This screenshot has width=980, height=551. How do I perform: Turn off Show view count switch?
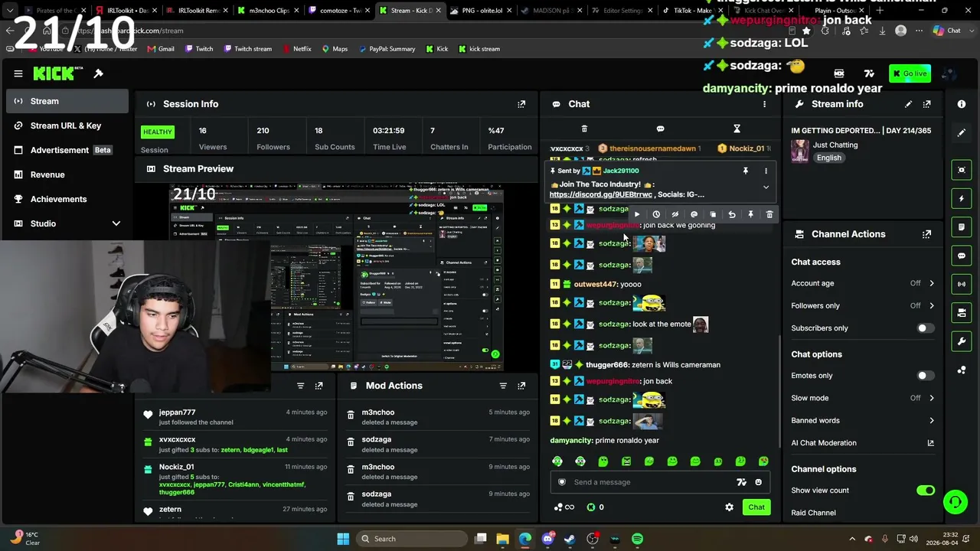[926, 491]
